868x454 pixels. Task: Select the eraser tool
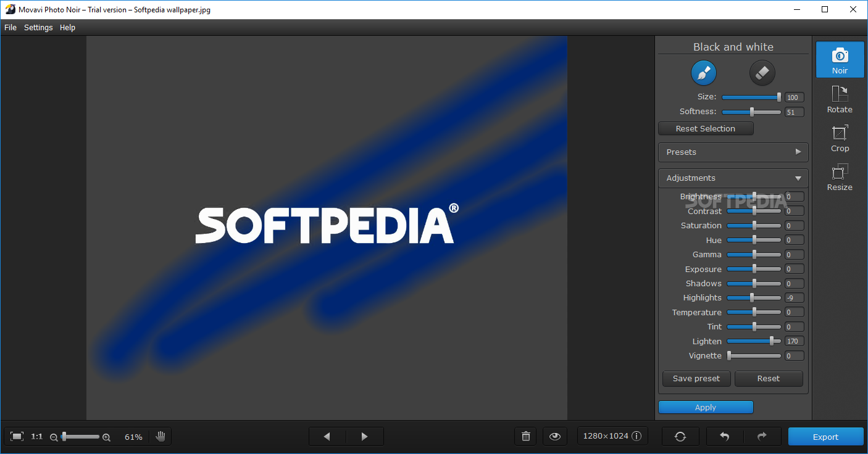coord(762,73)
